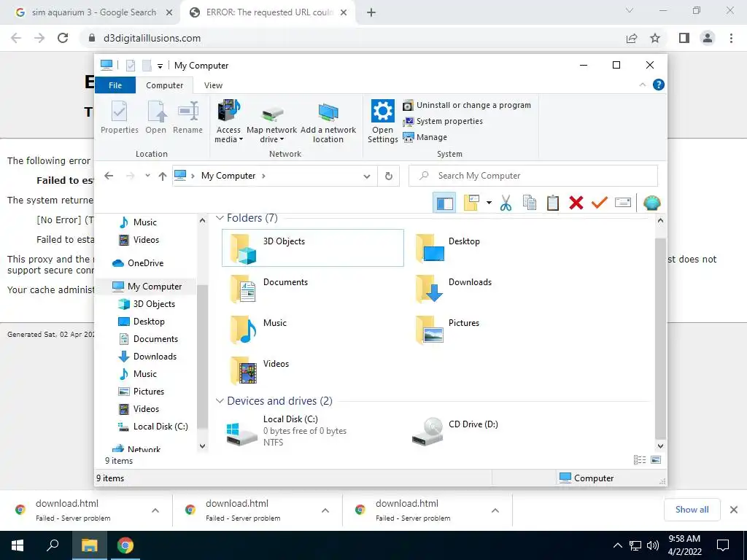The width and height of the screenshot is (747, 560).
Task: Switch to large icons view in status bar
Action: [x=656, y=460]
